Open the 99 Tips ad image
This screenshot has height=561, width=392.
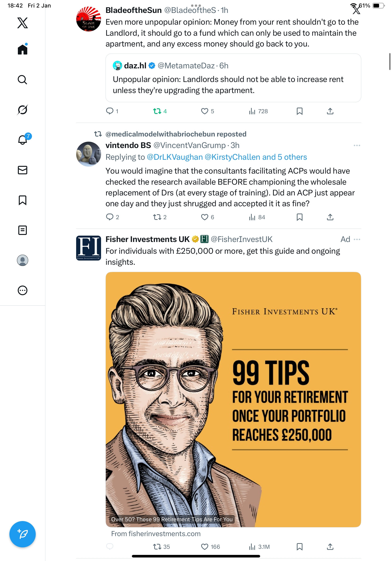click(233, 400)
